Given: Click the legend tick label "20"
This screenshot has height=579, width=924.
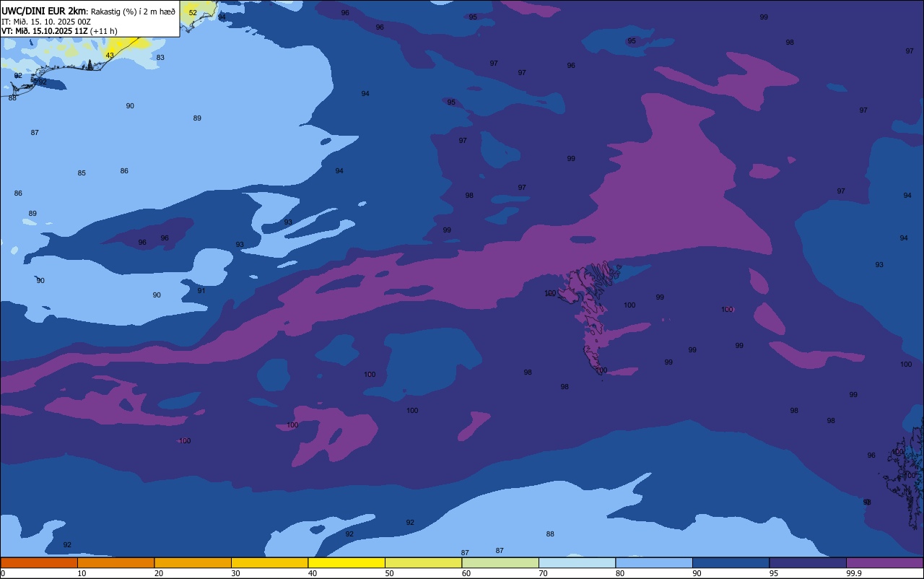Looking at the screenshot, I should (159, 573).
